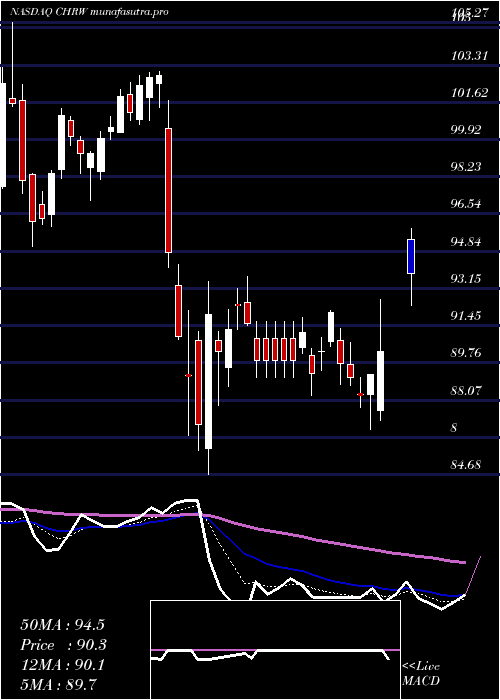Click the large red candle dropping from 99.92

point(168,191)
